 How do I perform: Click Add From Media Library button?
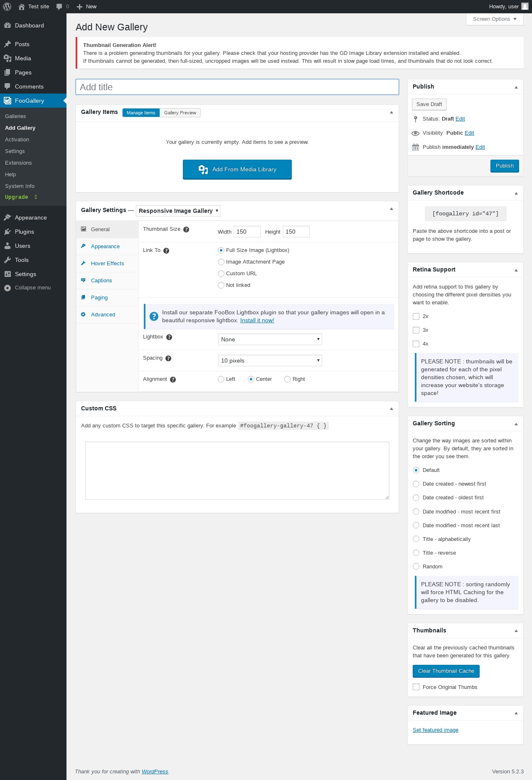click(x=237, y=170)
